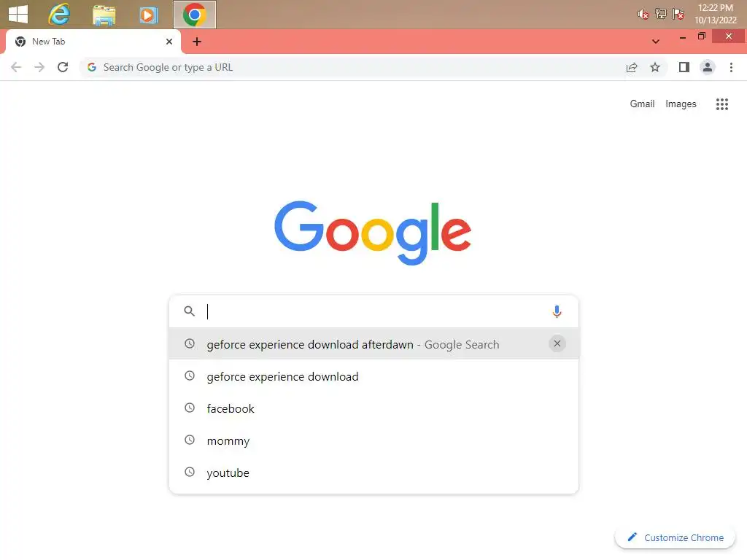Remove the geforce afterdawn suggestion
Screen dimensions: 747x560
(x=557, y=343)
